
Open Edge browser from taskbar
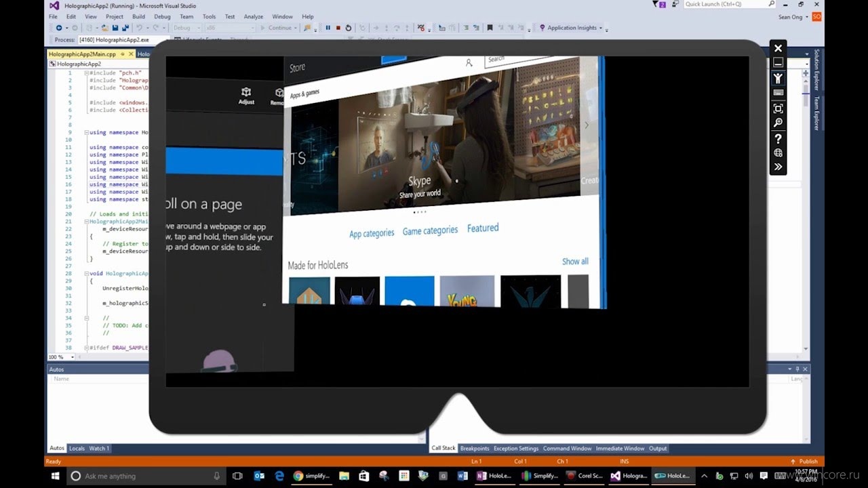coord(278,476)
